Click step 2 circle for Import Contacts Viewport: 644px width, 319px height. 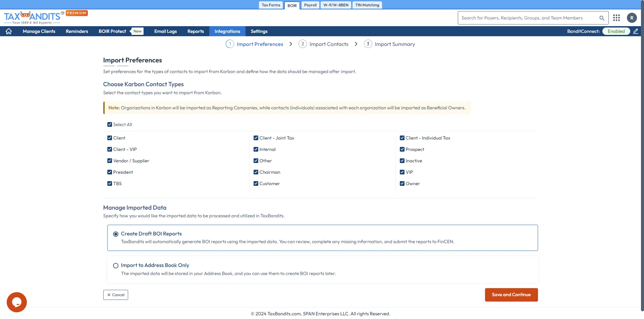click(303, 44)
